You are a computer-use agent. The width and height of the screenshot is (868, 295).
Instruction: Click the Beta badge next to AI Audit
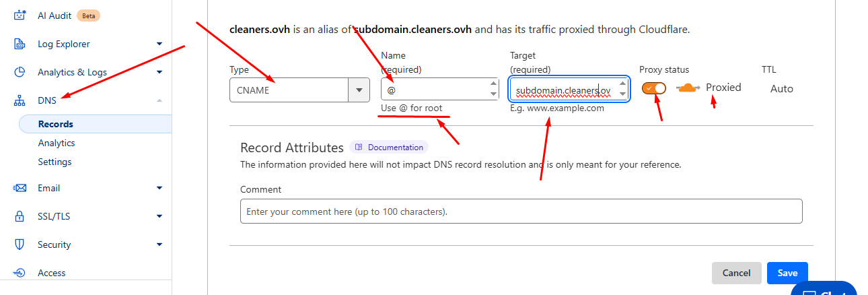point(89,15)
